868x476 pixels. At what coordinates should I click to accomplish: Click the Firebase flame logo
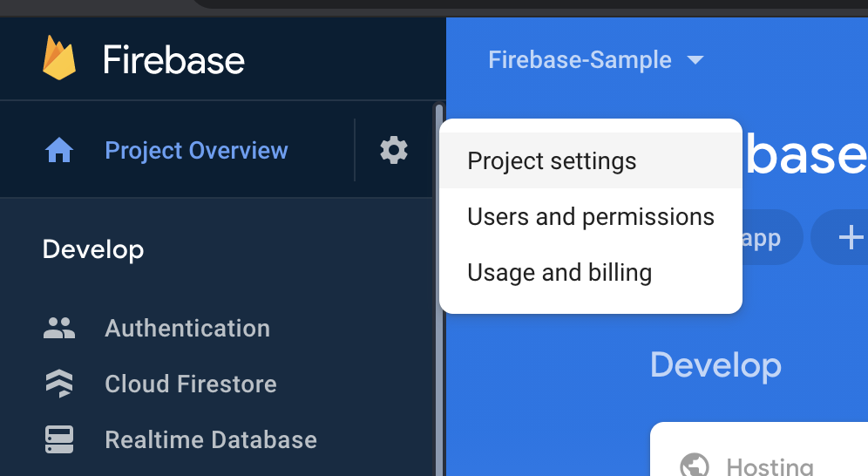point(59,58)
